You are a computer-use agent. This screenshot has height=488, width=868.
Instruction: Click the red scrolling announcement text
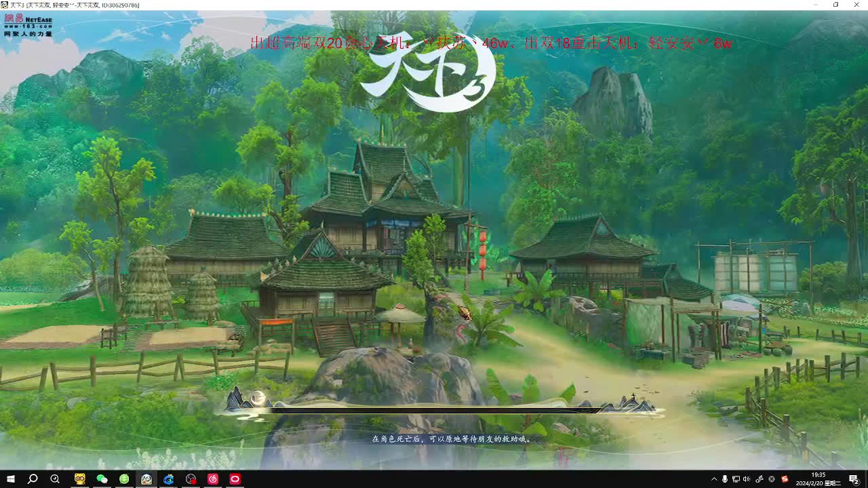[491, 43]
